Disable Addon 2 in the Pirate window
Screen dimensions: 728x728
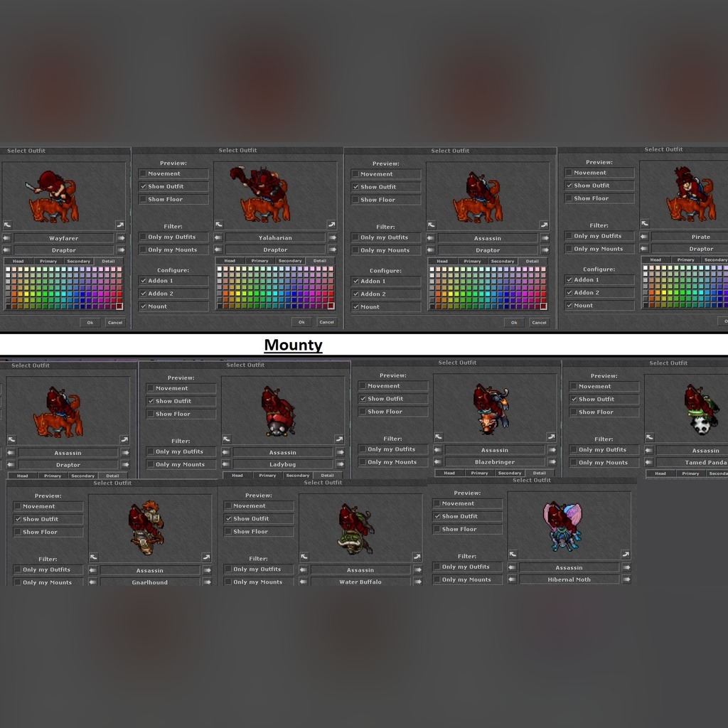[x=599, y=292]
